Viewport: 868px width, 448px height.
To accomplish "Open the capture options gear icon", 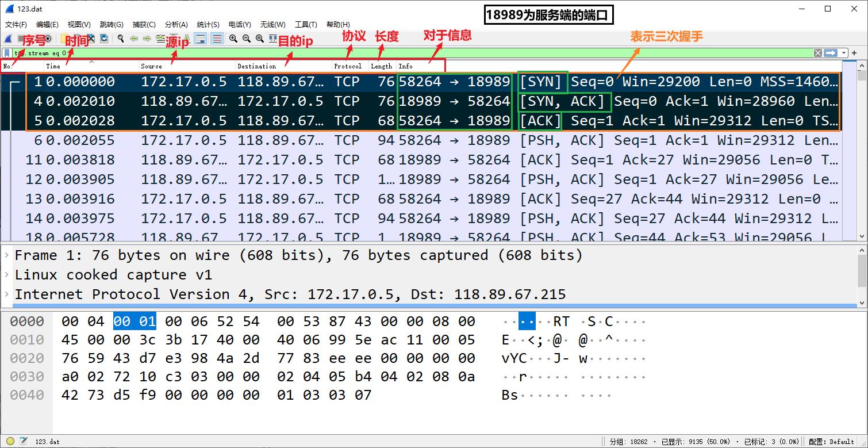I will click(48, 39).
